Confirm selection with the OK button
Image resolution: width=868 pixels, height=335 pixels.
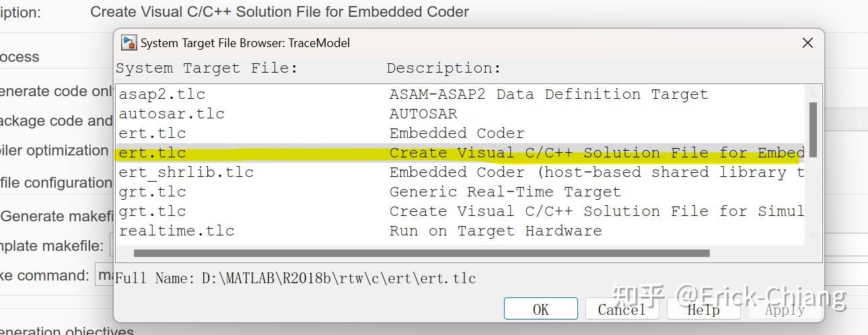pos(540,309)
